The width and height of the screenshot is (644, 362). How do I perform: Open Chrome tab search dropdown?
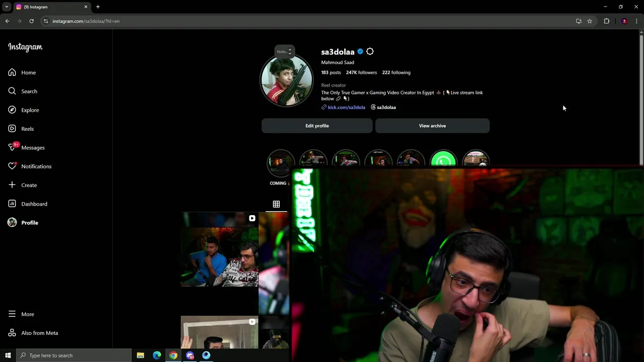[7, 7]
